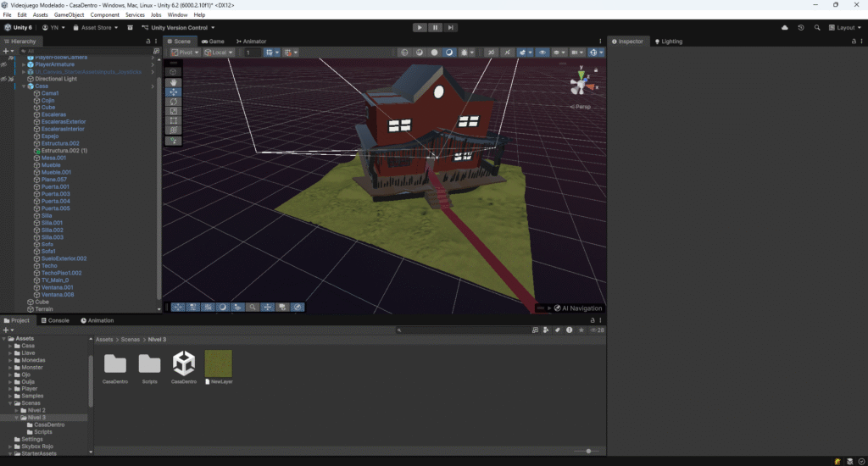Screen dimensions: 868x466
Task: Select the Scale tool in scene overlay
Action: [174, 111]
